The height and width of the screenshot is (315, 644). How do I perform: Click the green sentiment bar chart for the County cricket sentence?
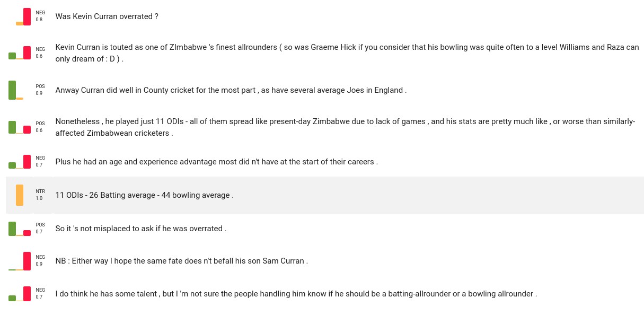pyautogui.click(x=16, y=90)
